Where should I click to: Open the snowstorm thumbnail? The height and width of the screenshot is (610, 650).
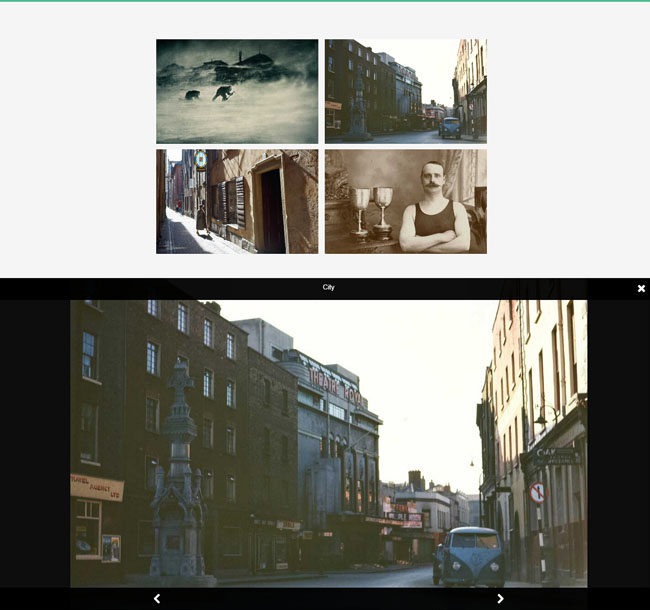pos(237,91)
